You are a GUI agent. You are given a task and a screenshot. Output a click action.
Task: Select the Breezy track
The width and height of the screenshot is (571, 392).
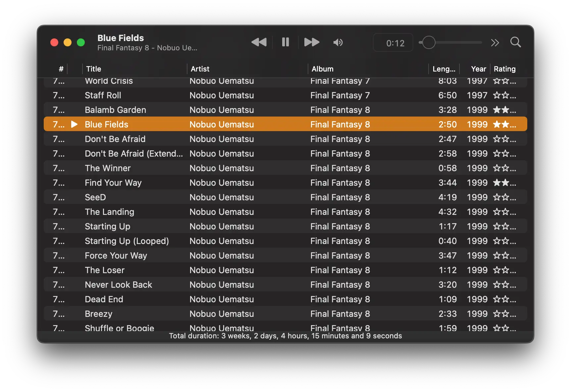285,314
